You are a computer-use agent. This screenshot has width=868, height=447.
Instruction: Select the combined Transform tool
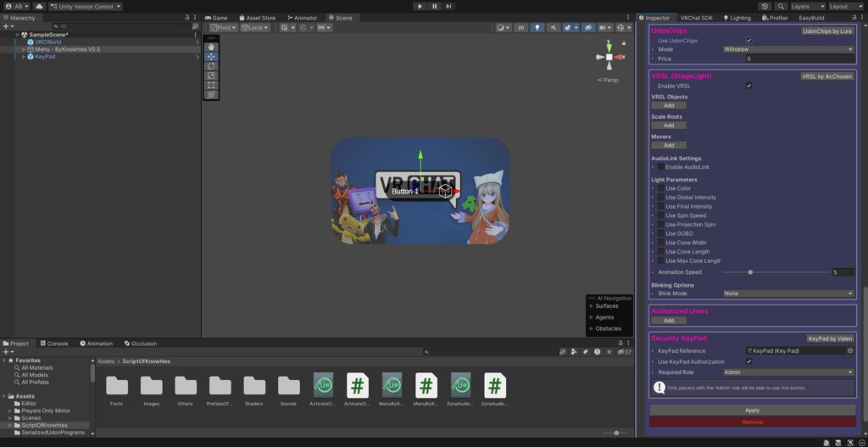211,94
